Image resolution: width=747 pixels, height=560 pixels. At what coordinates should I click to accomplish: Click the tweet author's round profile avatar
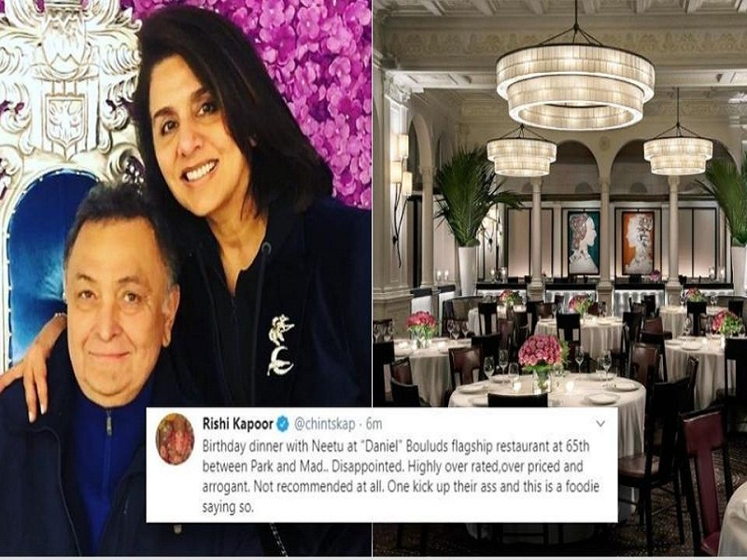tap(175, 439)
